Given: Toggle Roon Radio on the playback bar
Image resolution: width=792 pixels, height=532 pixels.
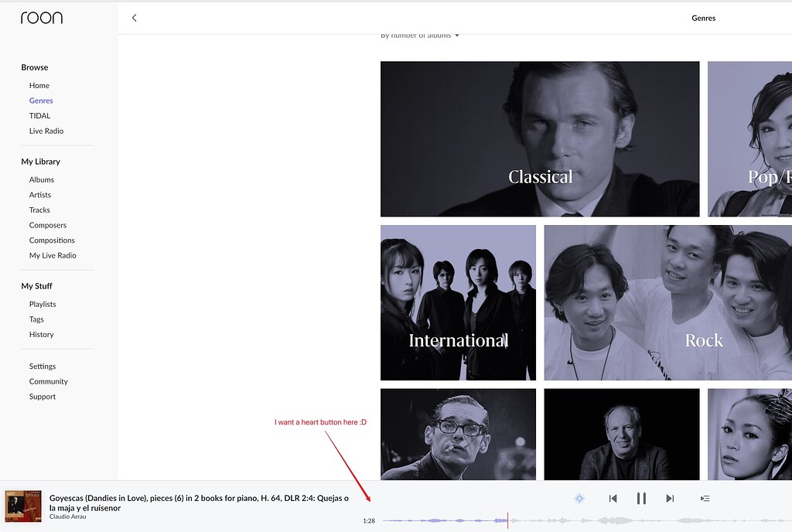Looking at the screenshot, I should point(579,498).
